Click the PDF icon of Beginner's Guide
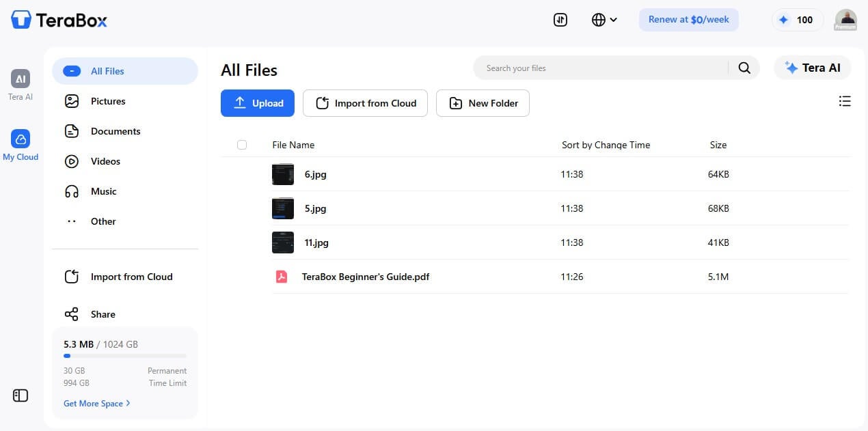The image size is (868, 431). coord(281,277)
